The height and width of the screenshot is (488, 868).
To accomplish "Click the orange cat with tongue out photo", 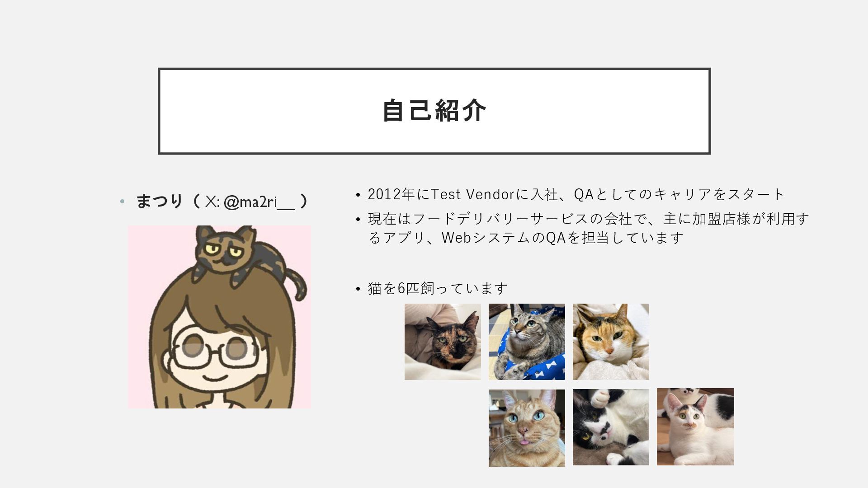I will pos(527,428).
